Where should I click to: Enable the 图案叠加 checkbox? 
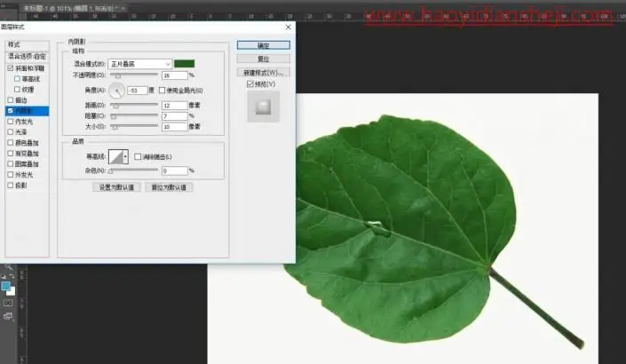(x=11, y=163)
